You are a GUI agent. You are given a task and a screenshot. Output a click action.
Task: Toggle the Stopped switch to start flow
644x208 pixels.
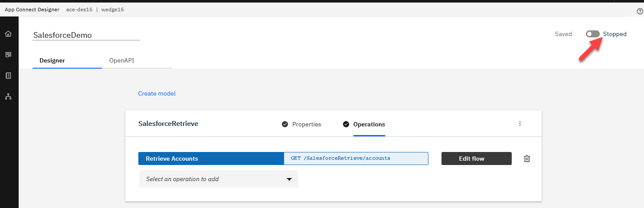[x=592, y=34]
